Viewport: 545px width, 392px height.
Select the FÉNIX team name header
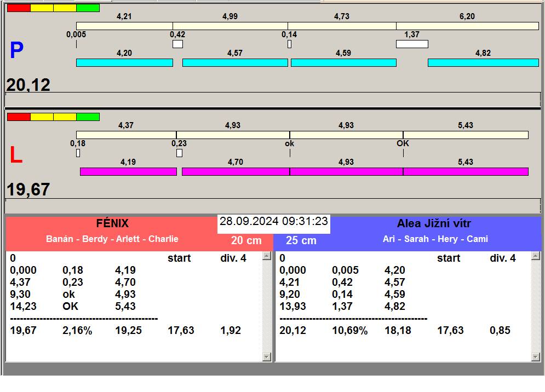[x=112, y=223]
